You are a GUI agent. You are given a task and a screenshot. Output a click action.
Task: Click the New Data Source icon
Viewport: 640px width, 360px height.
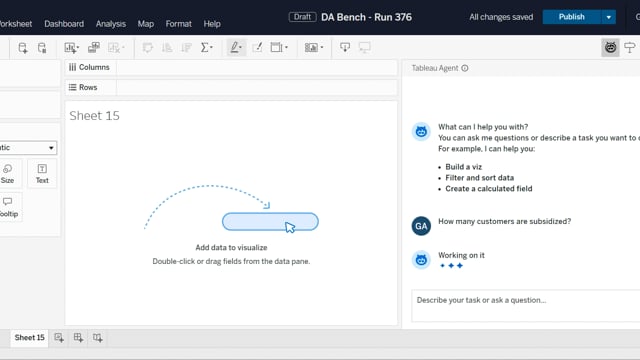click(x=23, y=48)
